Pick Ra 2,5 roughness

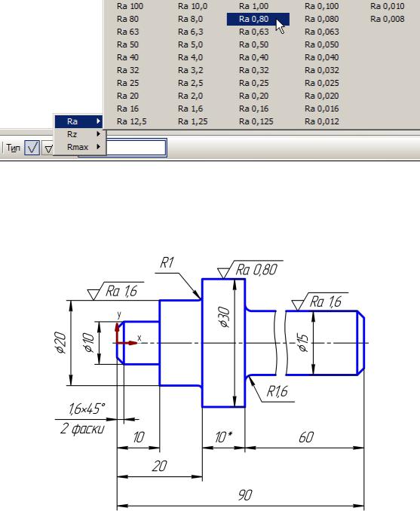(191, 83)
